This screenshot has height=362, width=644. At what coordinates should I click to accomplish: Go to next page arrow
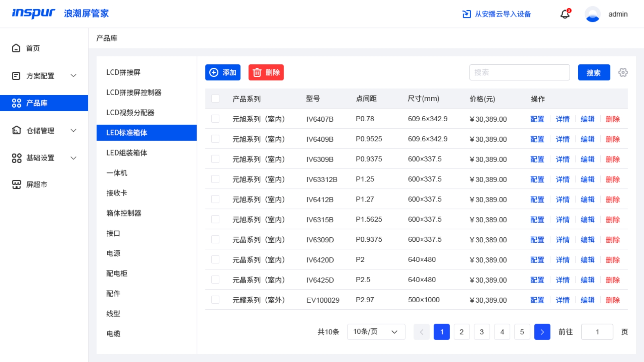(x=542, y=332)
